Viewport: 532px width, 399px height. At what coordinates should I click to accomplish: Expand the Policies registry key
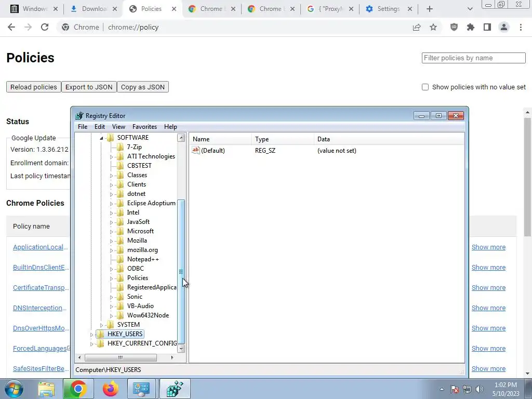111,278
